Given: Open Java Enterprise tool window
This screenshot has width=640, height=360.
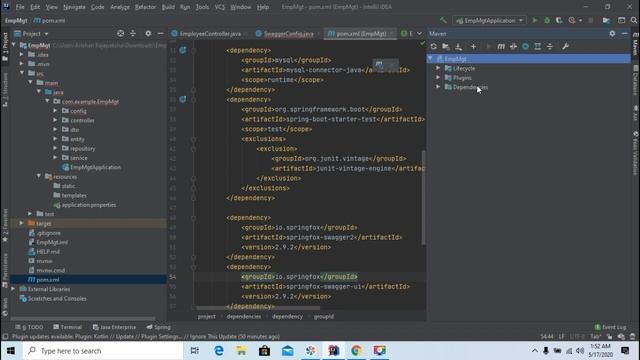Looking at the screenshot, I should coord(114,327).
